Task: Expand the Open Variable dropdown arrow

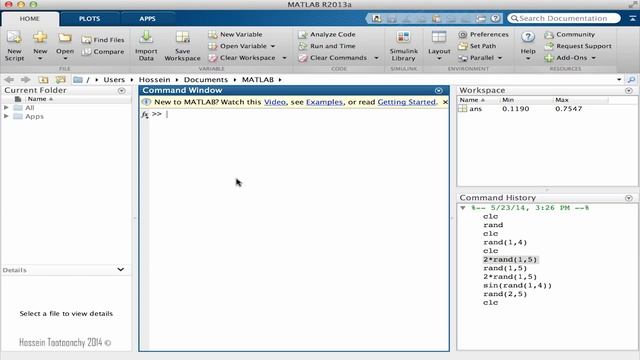Action: [x=273, y=46]
